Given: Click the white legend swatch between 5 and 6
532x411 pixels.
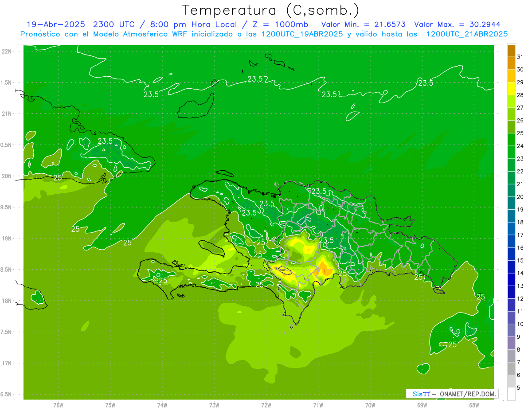Looking at the screenshot, I should (511, 382).
